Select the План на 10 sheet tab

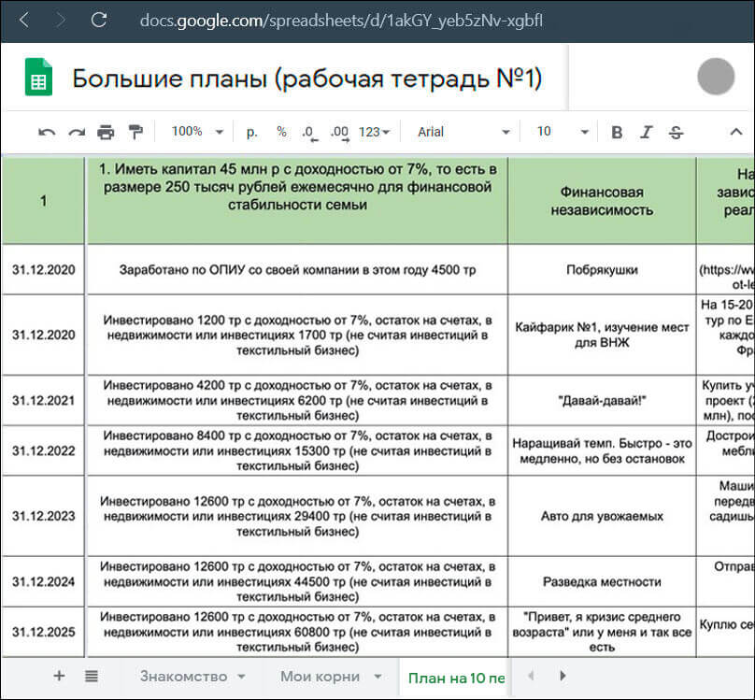click(x=455, y=678)
